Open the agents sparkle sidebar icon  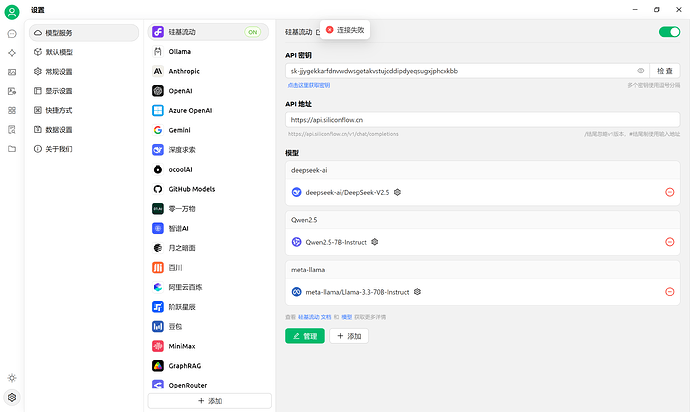(12, 53)
